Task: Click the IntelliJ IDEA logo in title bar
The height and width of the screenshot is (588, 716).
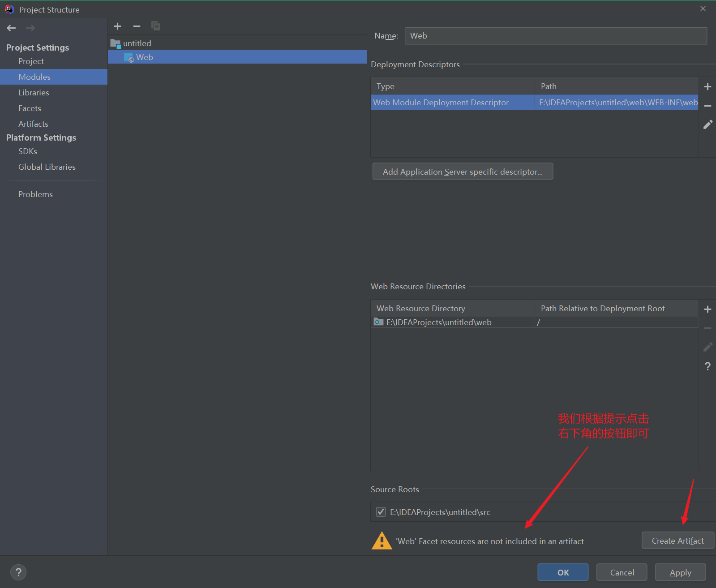Action: pyautogui.click(x=9, y=9)
